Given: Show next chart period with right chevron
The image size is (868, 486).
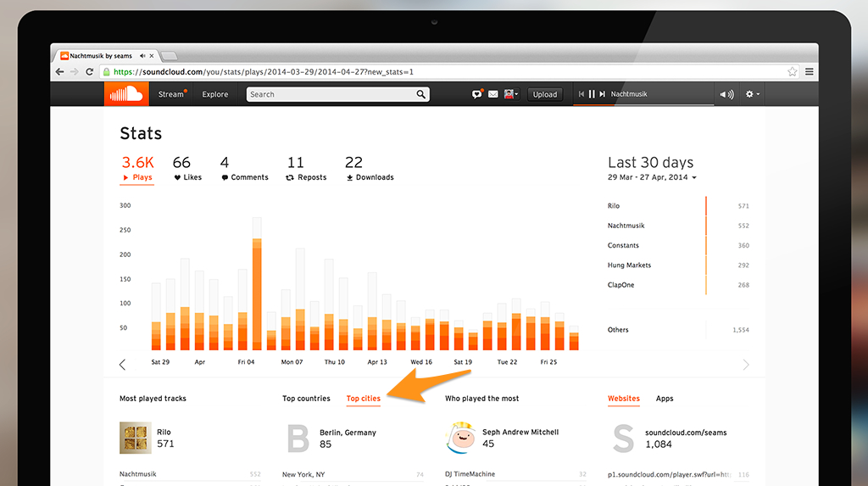Looking at the screenshot, I should 746,365.
